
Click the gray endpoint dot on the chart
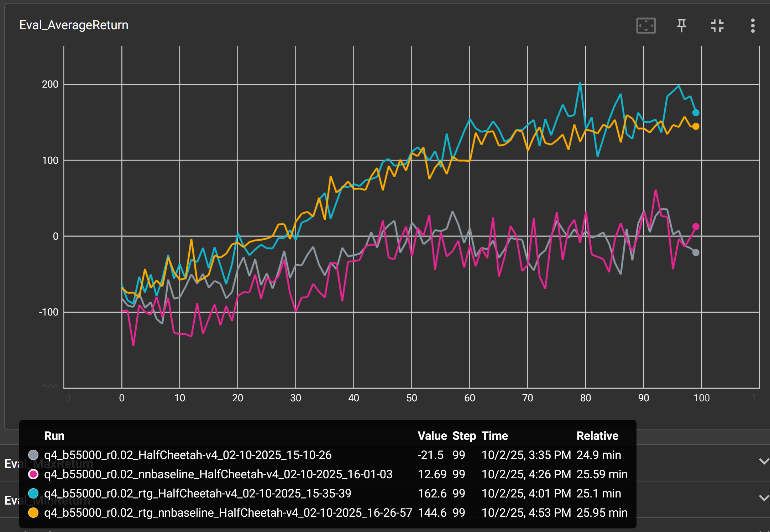(x=696, y=252)
